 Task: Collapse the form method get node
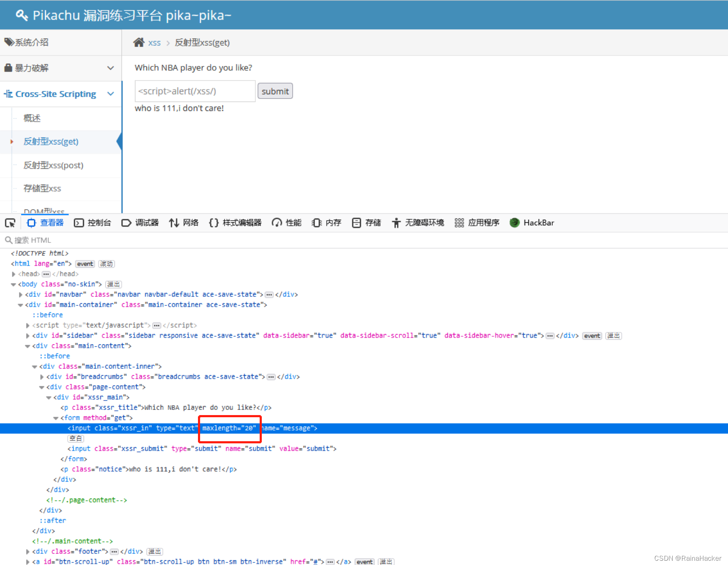click(x=56, y=418)
